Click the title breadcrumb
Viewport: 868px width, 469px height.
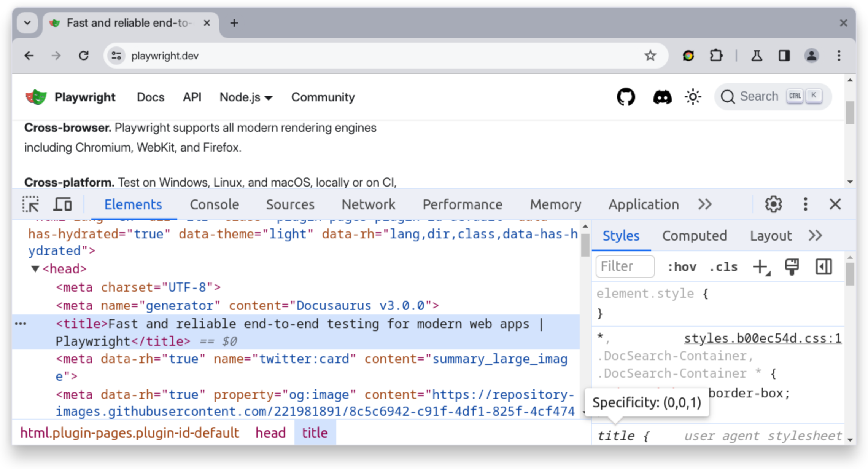coord(315,433)
